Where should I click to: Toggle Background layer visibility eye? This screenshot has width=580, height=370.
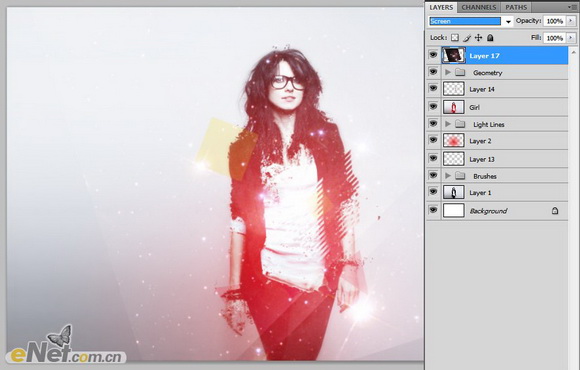[433, 210]
